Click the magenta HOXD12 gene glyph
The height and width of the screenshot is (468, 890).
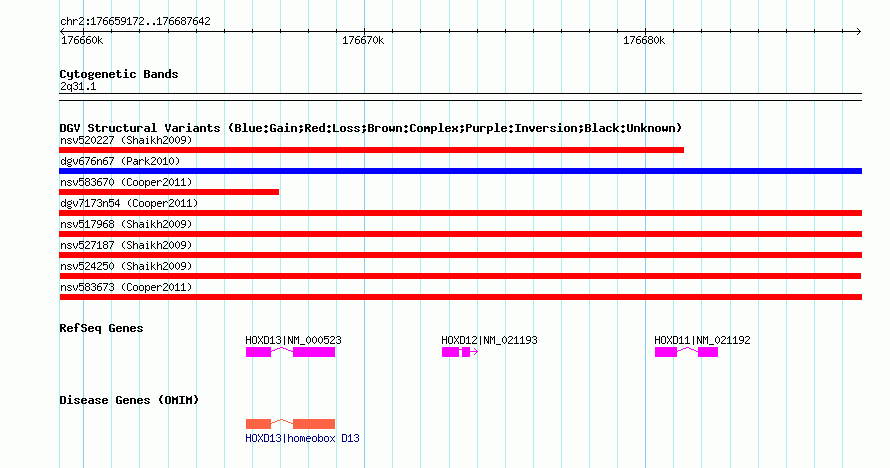pyautogui.click(x=460, y=352)
